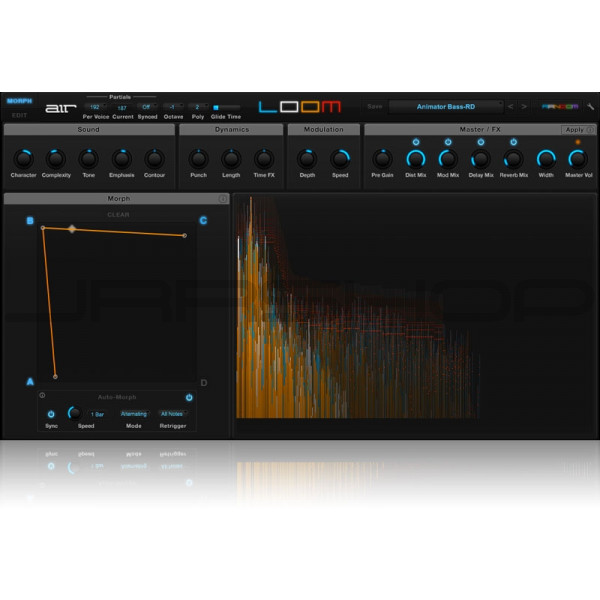Open the Octave dropdown
Screen dimensions: 600x600
click(x=173, y=107)
